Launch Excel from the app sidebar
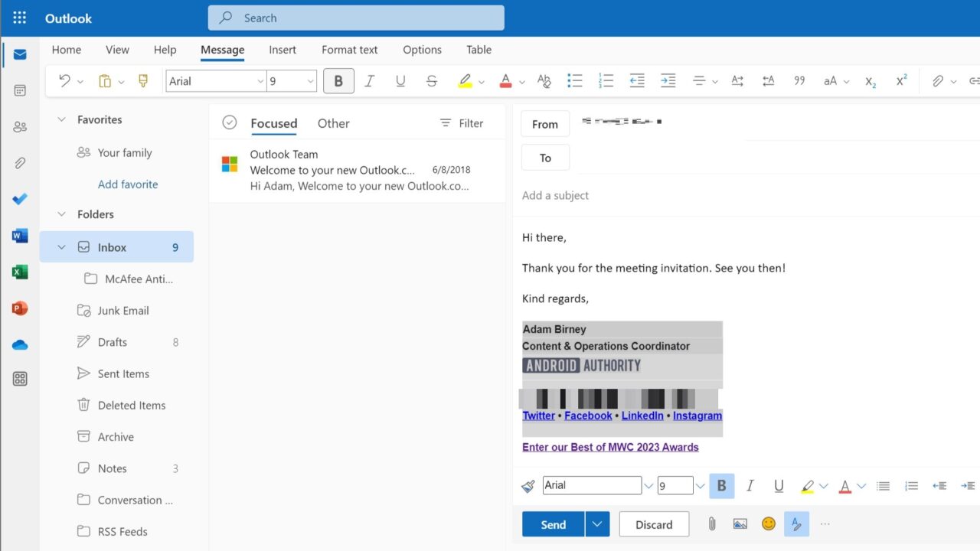Image resolution: width=980 pixels, height=551 pixels. (20, 272)
